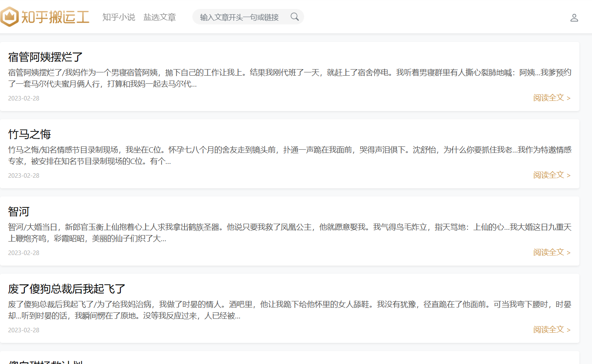
Task: Click 阅读全文 for 竹马之悔
Action: click(x=552, y=175)
